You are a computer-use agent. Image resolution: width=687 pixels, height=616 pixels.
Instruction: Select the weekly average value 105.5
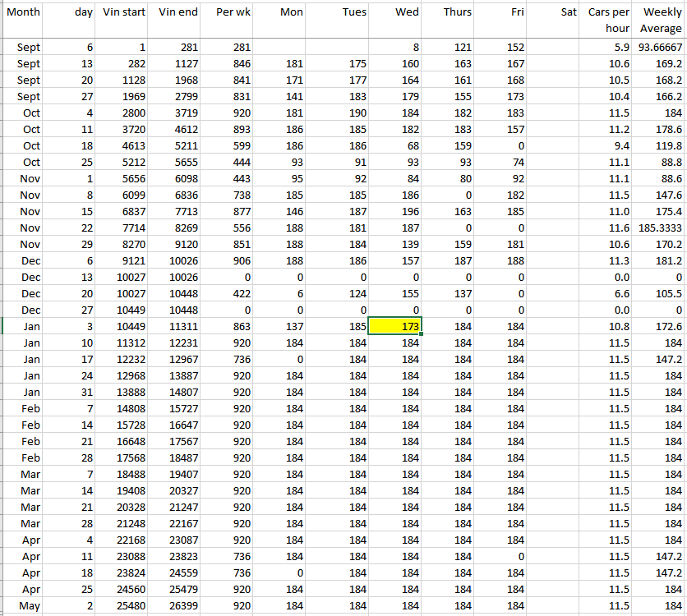(x=660, y=294)
